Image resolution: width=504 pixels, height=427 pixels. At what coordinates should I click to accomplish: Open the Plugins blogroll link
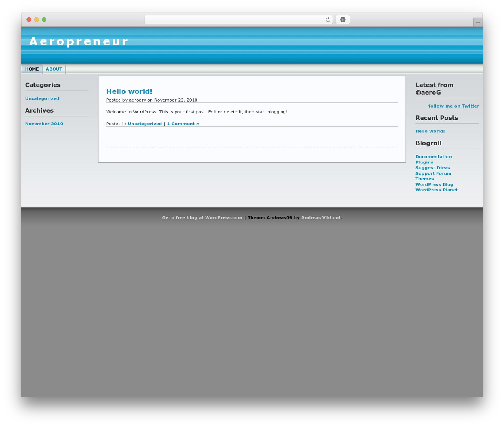tap(424, 162)
